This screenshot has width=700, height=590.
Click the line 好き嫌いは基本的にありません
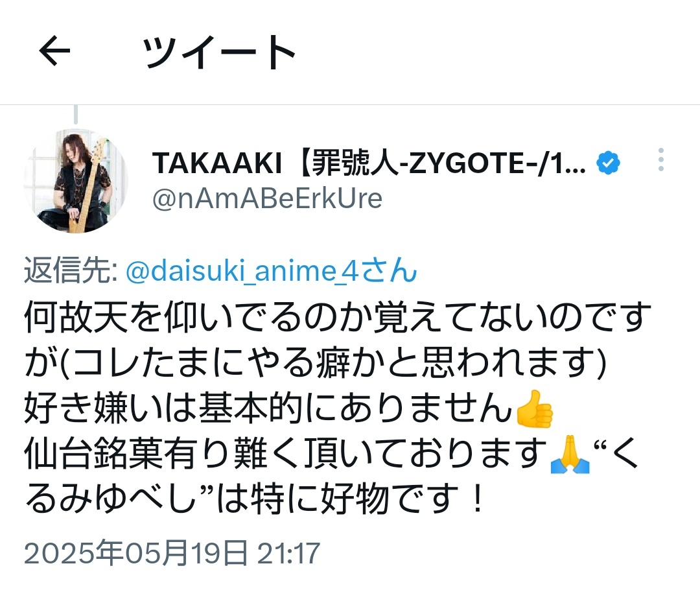268,408
